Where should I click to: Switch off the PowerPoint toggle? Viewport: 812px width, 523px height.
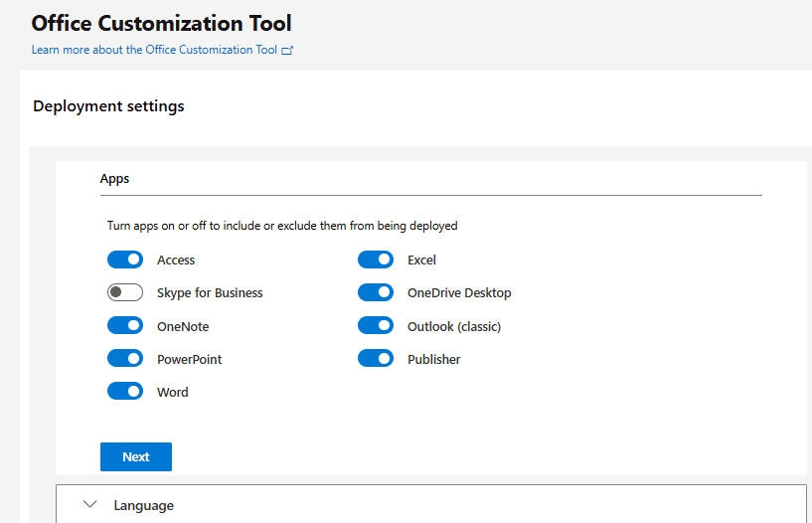pos(125,359)
